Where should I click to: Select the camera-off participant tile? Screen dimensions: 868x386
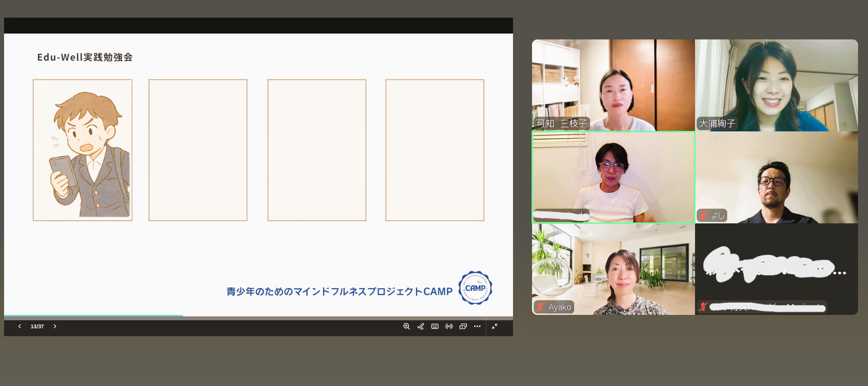pyautogui.click(x=777, y=269)
